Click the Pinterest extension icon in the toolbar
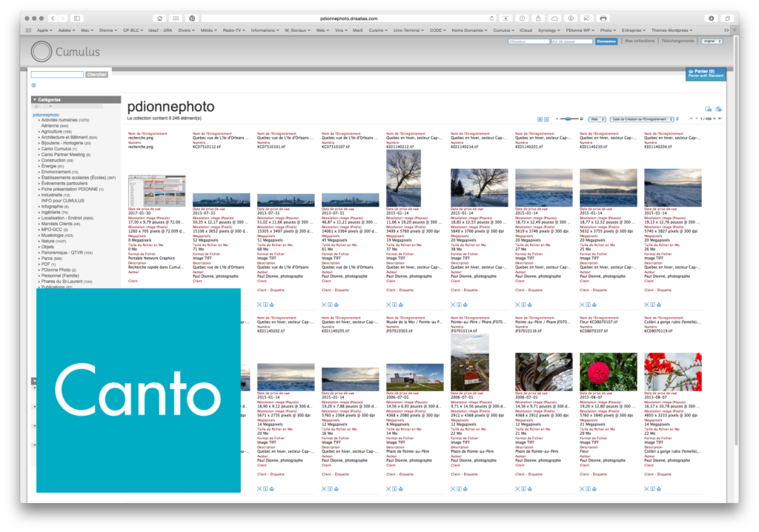This screenshot has width=759, height=532. (x=192, y=19)
